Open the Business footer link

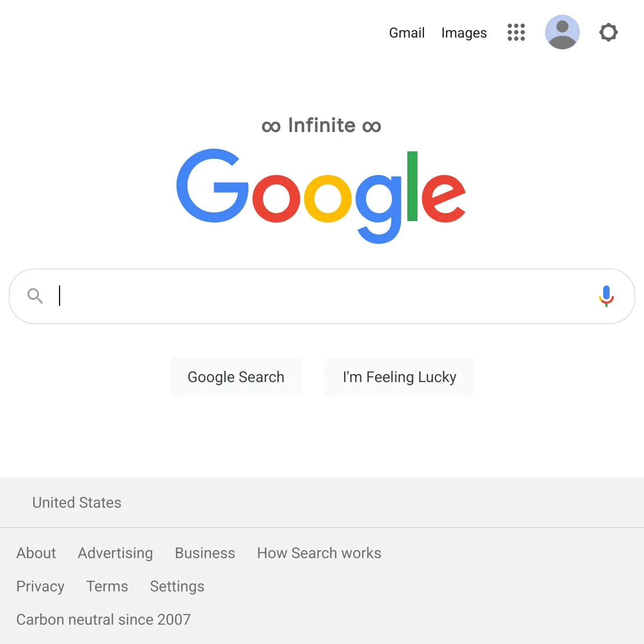tap(205, 553)
